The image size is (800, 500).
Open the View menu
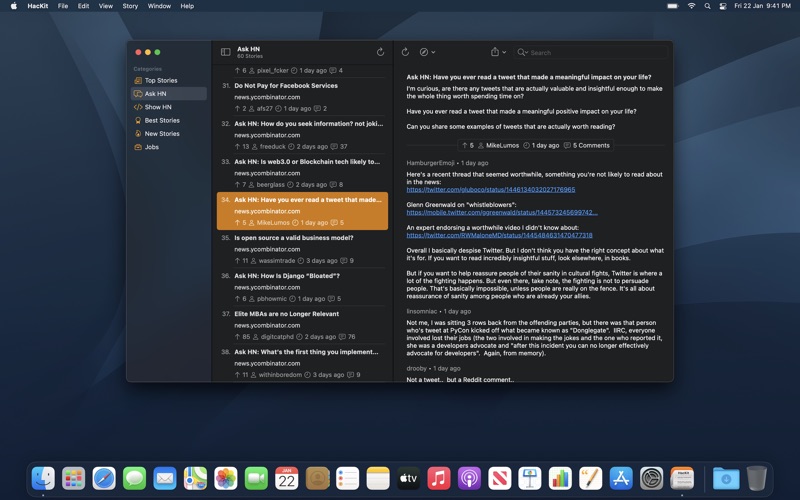point(106,6)
